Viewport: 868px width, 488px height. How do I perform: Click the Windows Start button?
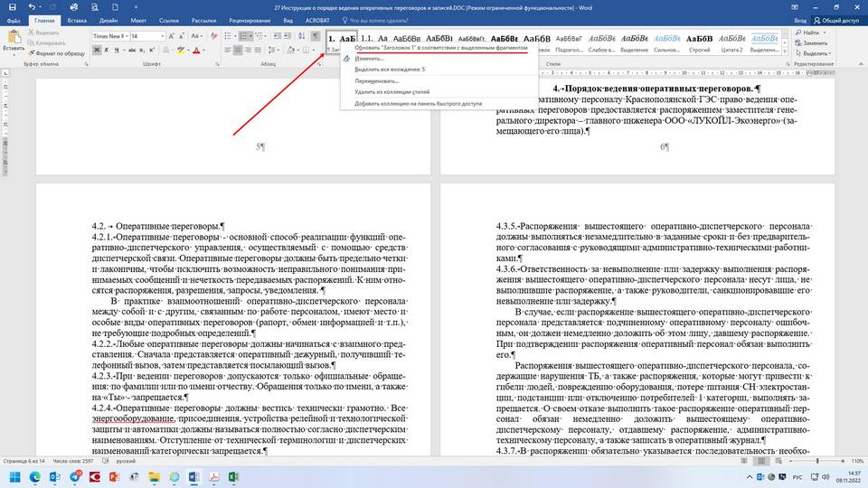[x=15, y=477]
